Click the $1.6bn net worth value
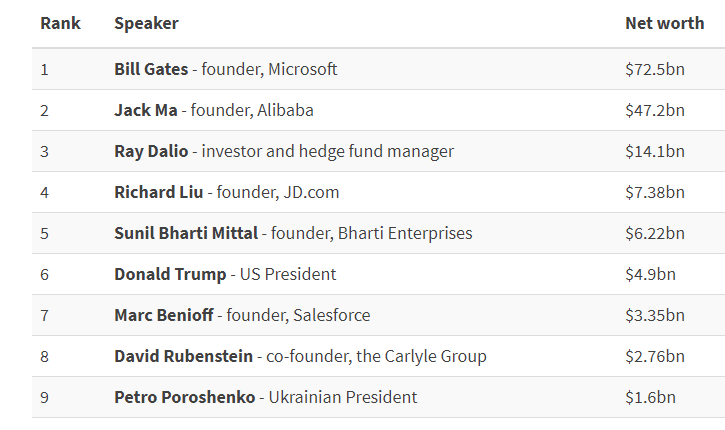725x430 pixels. (x=650, y=397)
